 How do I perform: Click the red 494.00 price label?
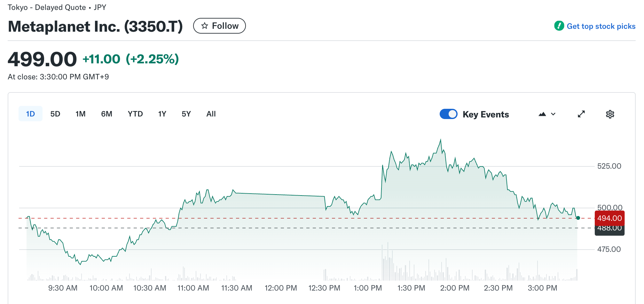[x=609, y=218]
